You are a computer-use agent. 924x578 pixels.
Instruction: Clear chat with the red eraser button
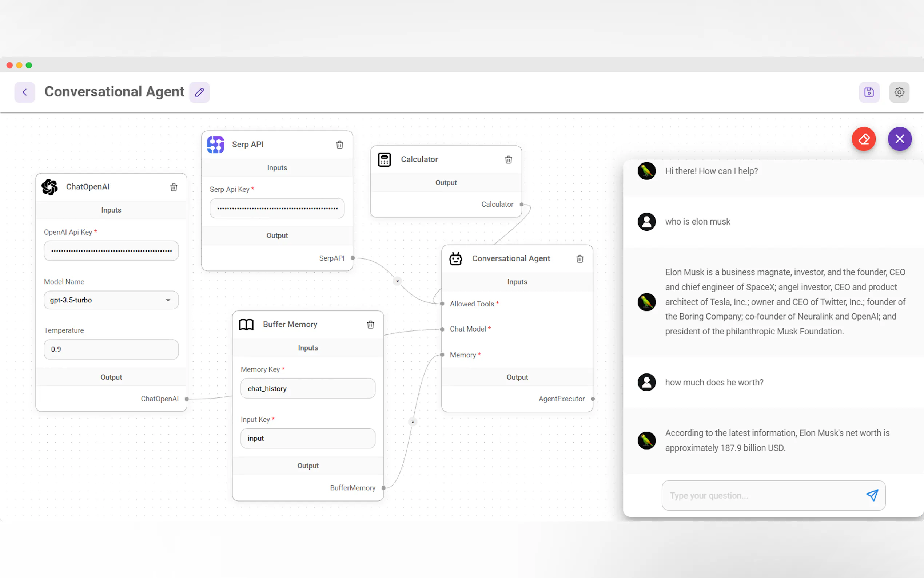click(864, 139)
